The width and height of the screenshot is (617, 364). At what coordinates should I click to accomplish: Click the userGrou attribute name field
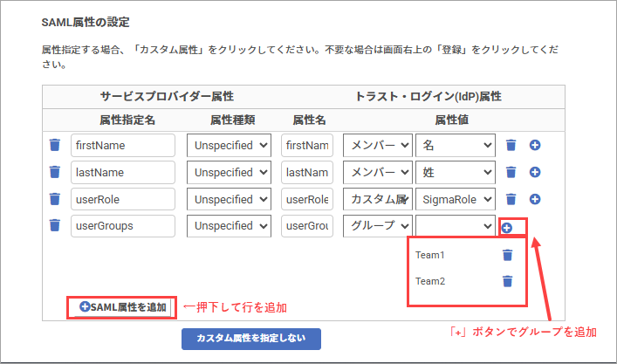click(307, 226)
